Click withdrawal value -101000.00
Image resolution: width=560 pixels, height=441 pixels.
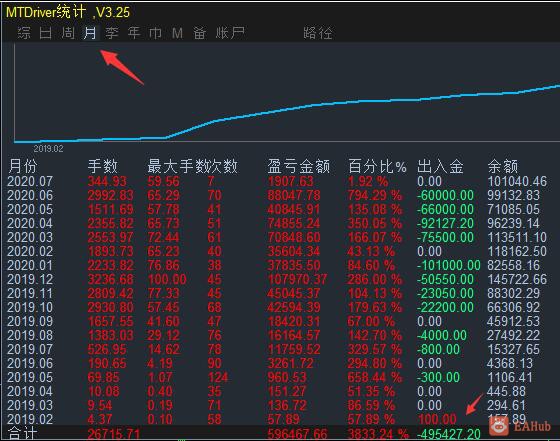click(449, 265)
